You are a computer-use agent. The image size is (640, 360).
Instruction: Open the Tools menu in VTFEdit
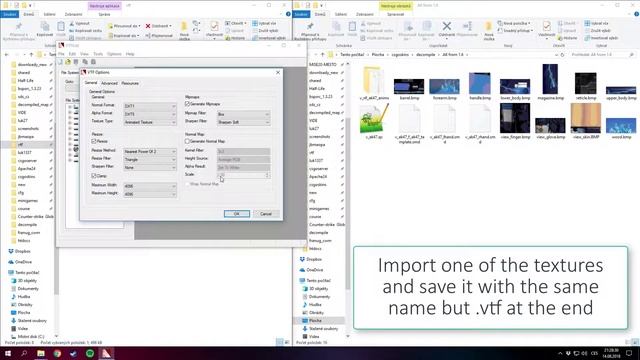point(98,54)
